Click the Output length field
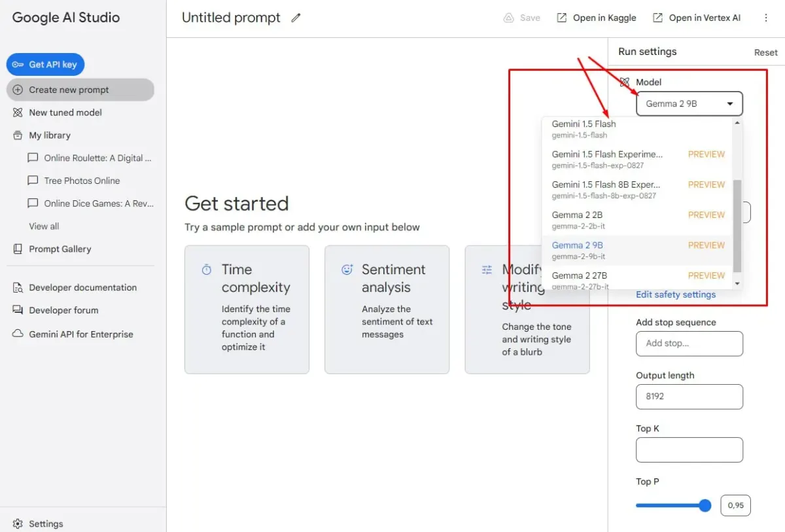Image resolution: width=785 pixels, height=532 pixels. pos(689,397)
